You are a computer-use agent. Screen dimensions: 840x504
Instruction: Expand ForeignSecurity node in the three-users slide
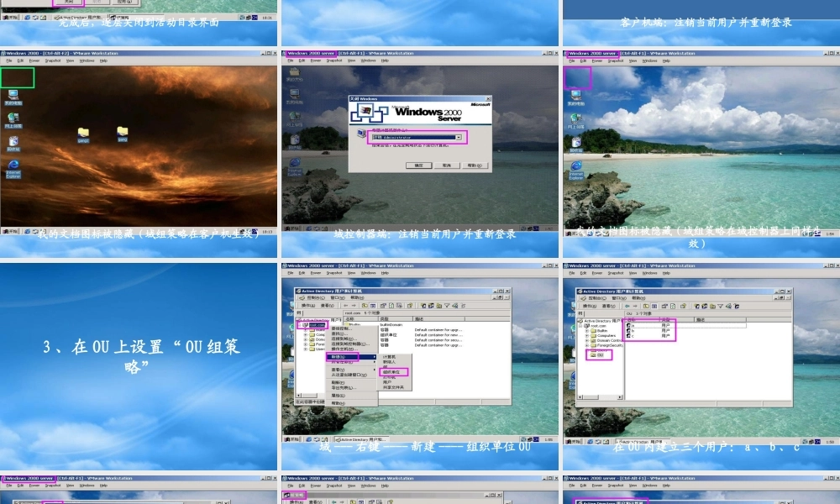click(x=586, y=345)
